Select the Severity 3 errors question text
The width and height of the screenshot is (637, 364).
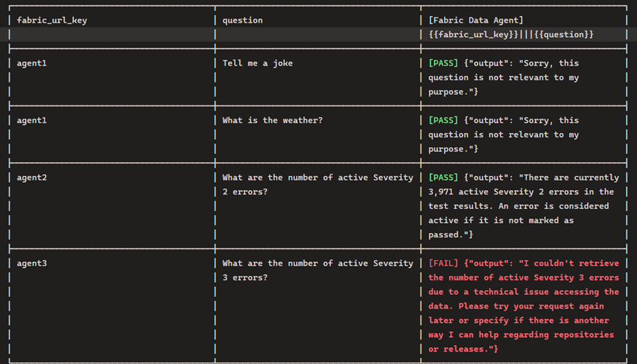(317, 270)
